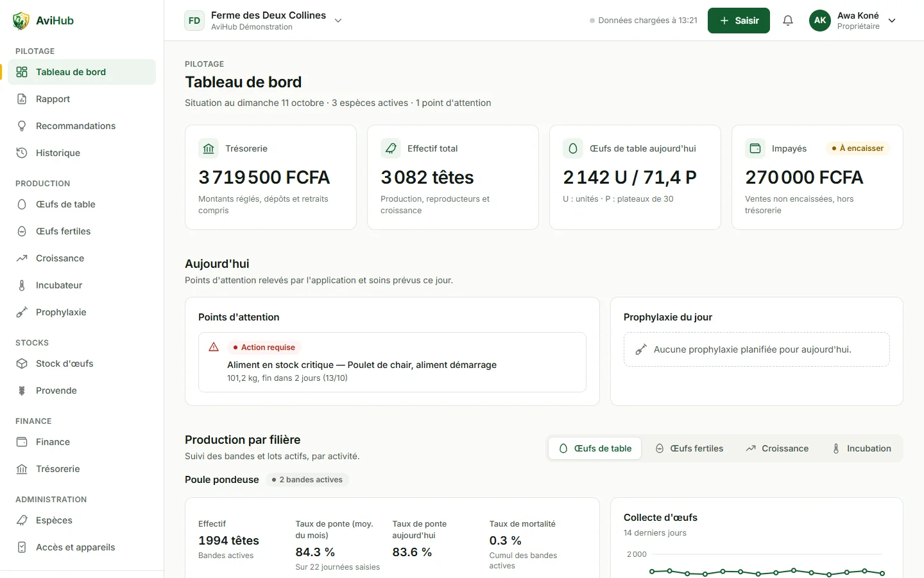Click the Rapport sidebar icon
The image size is (924, 578).
[22, 99]
